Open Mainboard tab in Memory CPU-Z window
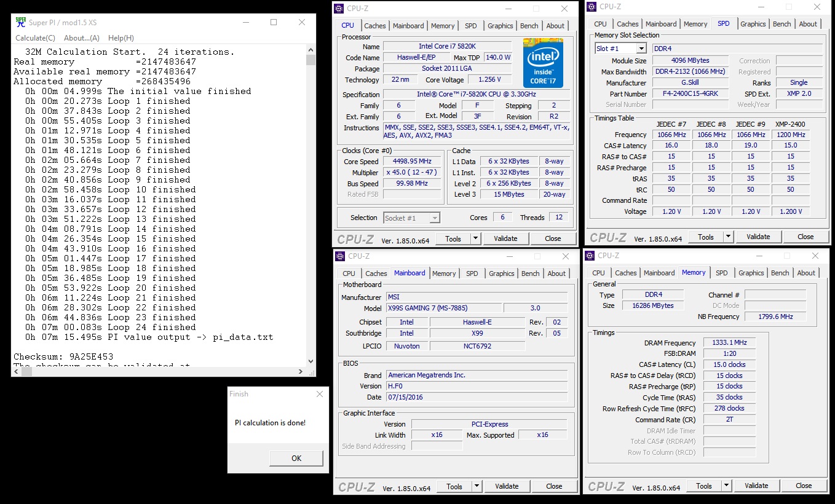Image resolution: width=835 pixels, height=504 pixels. coord(659,273)
